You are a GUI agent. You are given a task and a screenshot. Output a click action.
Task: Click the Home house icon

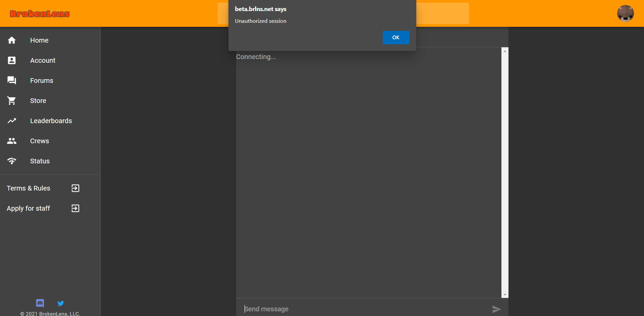pyautogui.click(x=12, y=40)
